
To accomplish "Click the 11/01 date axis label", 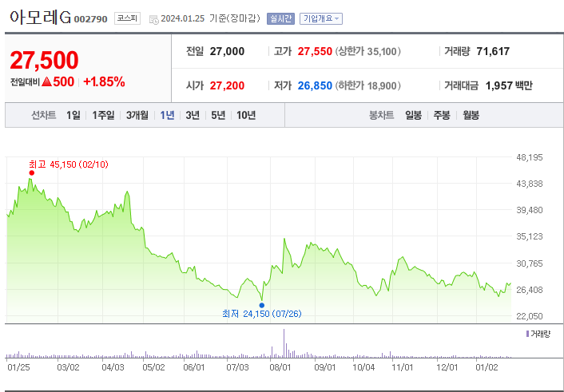I will (x=402, y=367).
